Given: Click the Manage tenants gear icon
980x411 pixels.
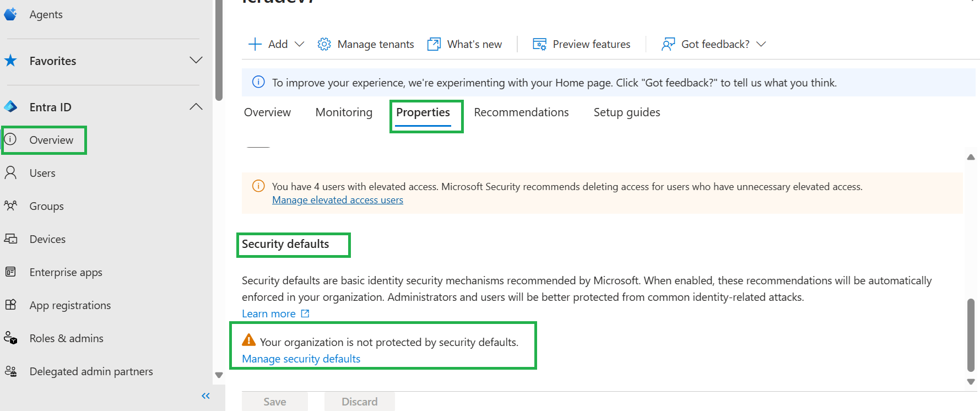Looking at the screenshot, I should click(x=324, y=44).
